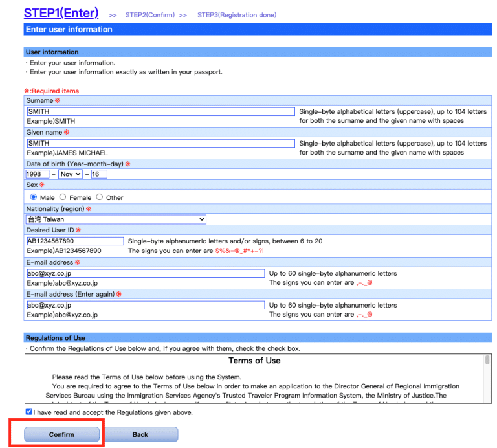Uncheck the accept Regulations checkbox

click(29, 412)
